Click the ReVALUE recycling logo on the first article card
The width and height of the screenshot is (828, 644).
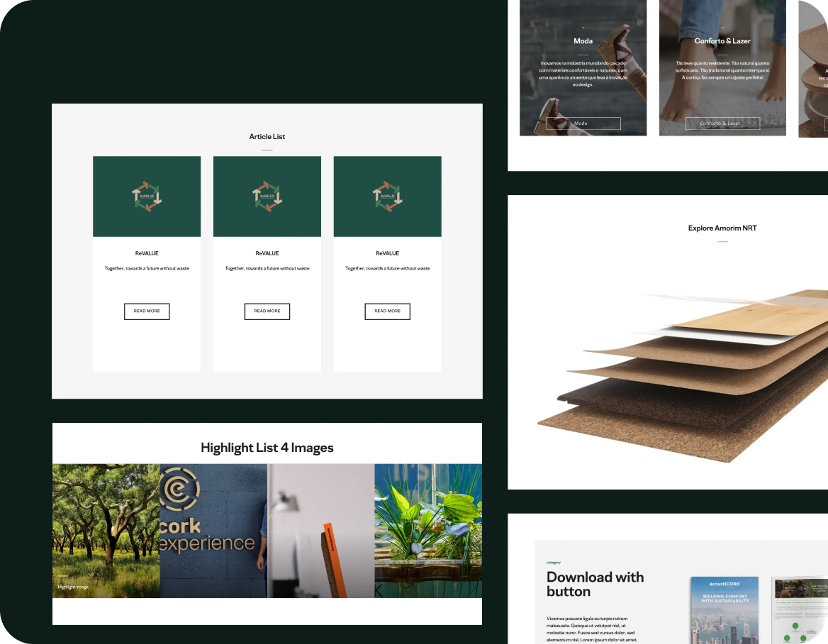(x=147, y=196)
